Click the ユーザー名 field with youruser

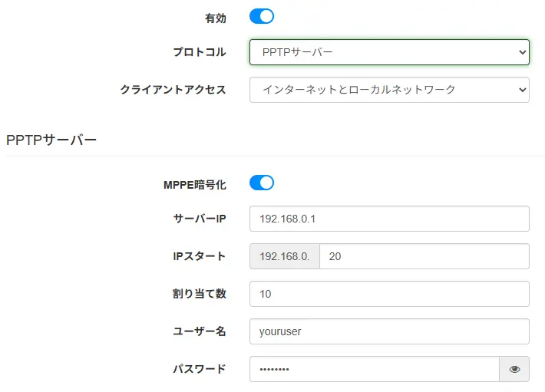click(389, 331)
